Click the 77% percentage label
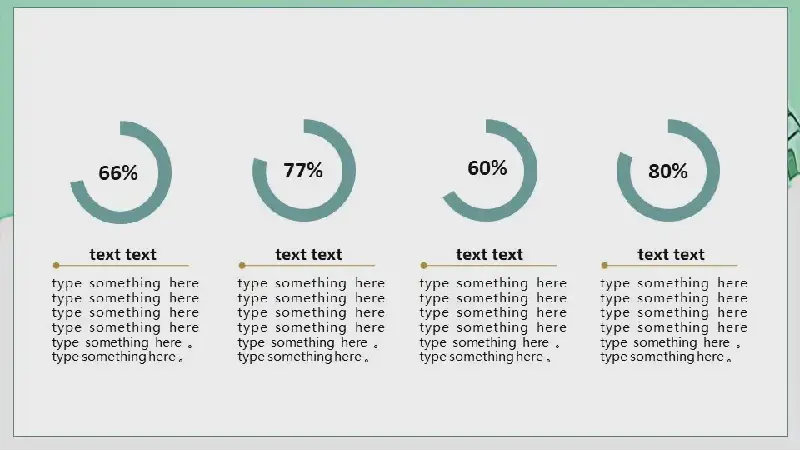800x450 pixels. 303,170
